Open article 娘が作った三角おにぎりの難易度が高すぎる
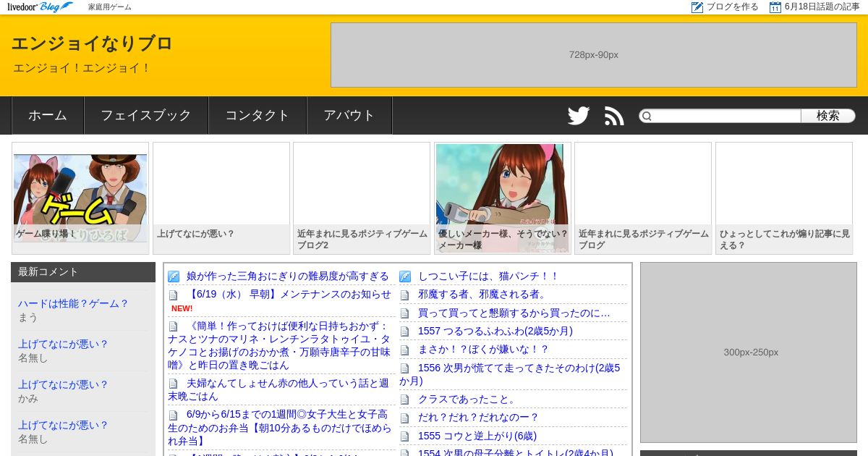The width and height of the screenshot is (868, 456). (x=288, y=276)
